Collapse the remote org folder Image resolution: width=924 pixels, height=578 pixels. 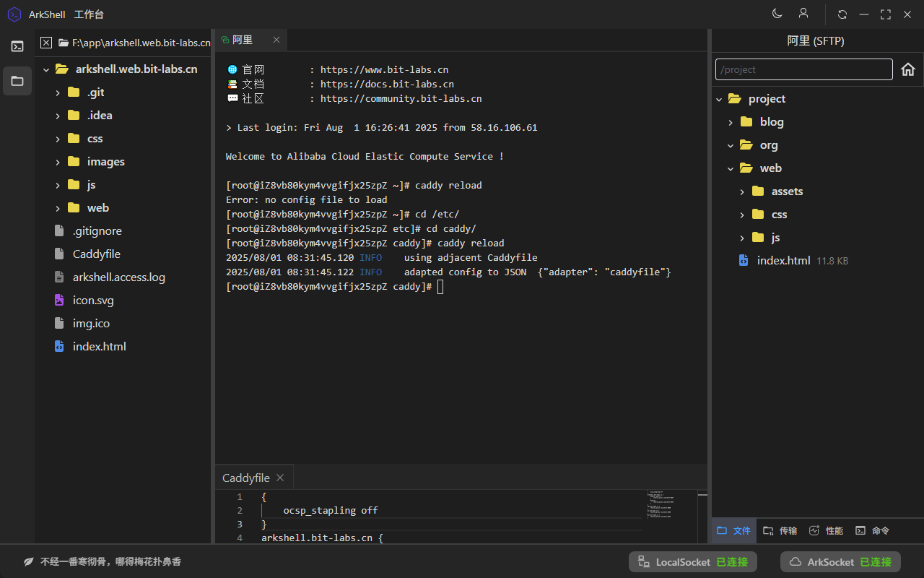coord(731,145)
